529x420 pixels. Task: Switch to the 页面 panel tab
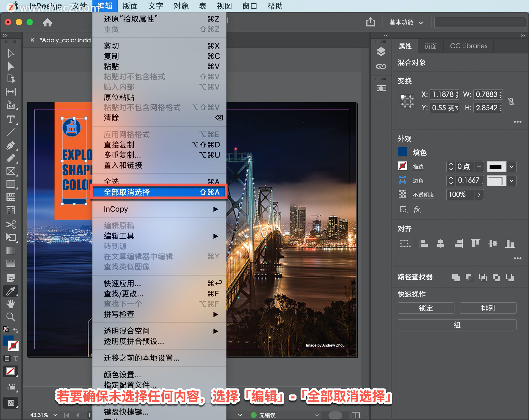pos(430,46)
